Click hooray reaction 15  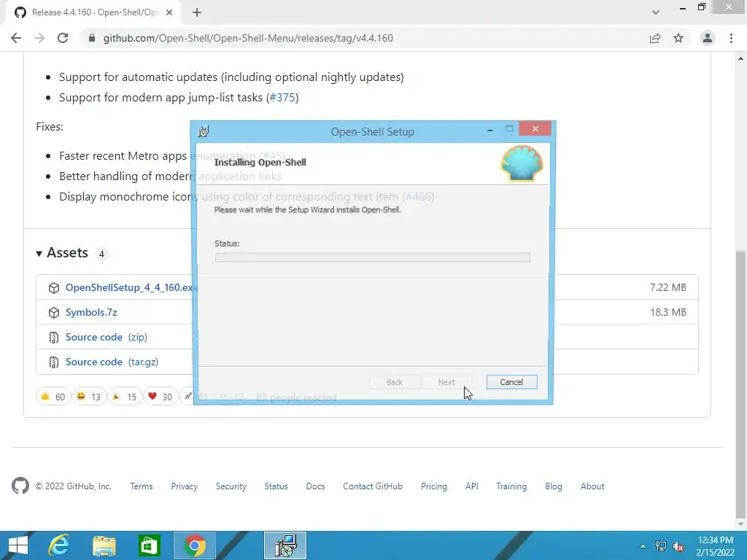tap(124, 396)
